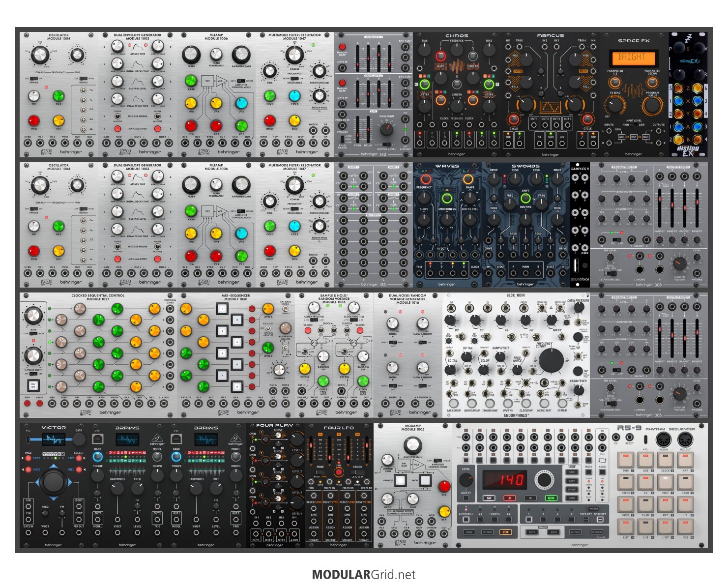Select SONG mode on the RS-9
The height and width of the screenshot is (585, 728).
click(x=469, y=532)
